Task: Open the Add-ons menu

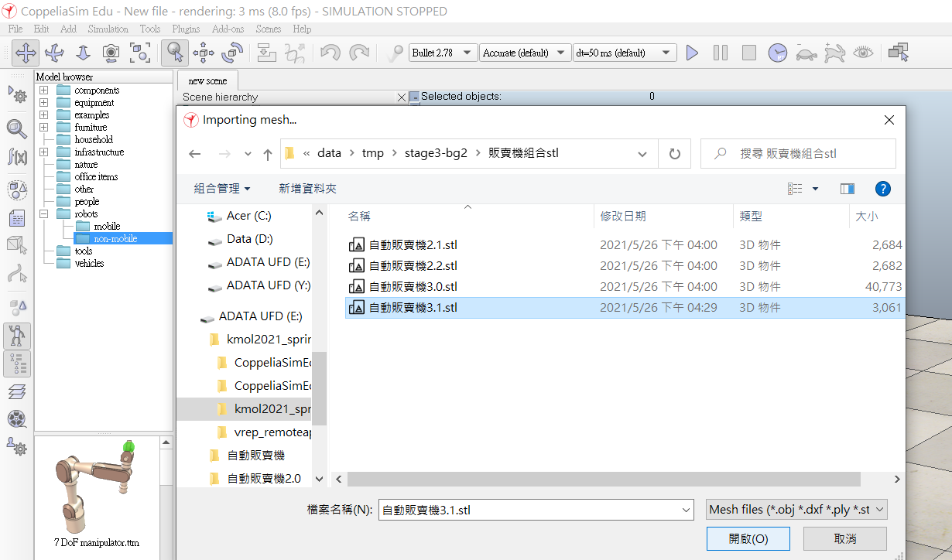Action: pos(228,29)
